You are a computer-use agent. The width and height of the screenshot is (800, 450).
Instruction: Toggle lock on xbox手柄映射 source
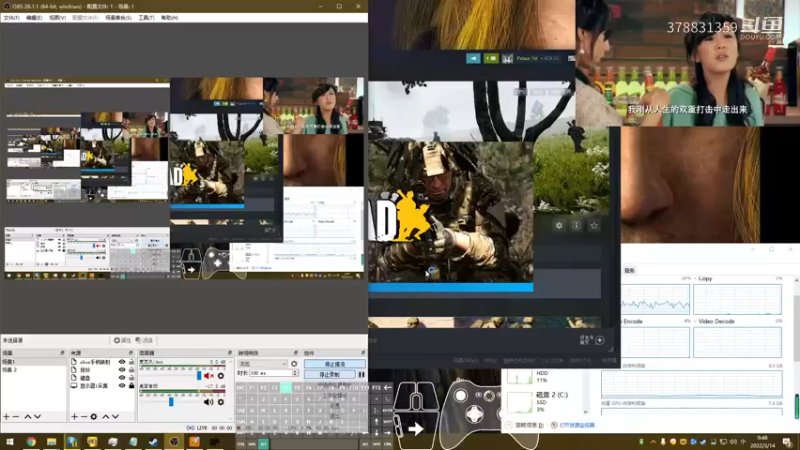click(x=131, y=362)
